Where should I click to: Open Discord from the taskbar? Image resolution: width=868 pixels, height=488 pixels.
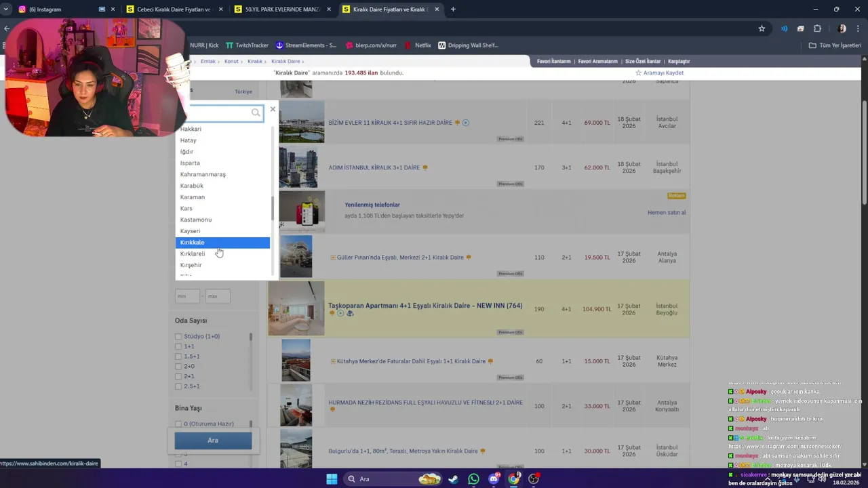coord(494,479)
